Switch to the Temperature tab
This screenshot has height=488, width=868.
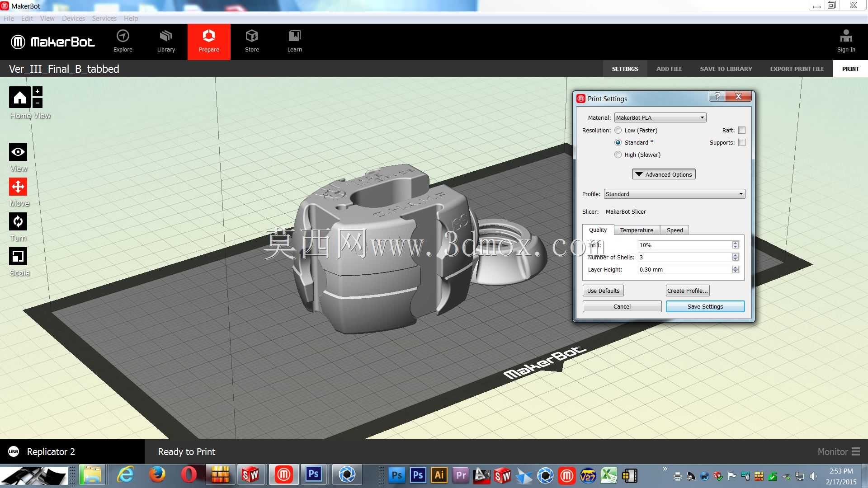pos(637,230)
